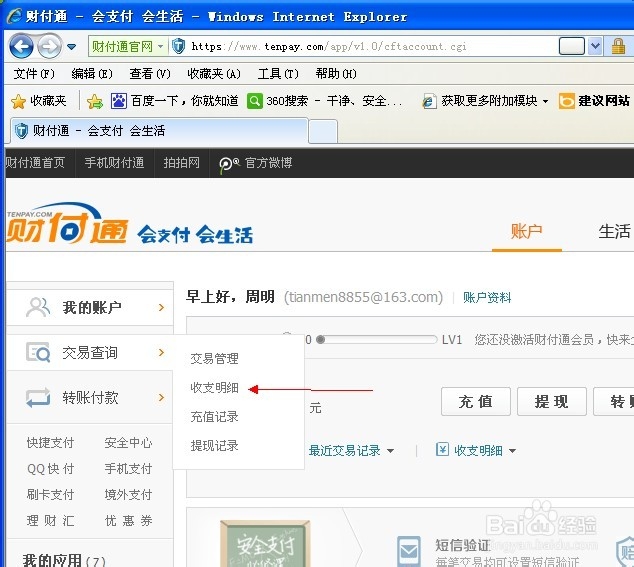Open the 工具(T) menu
Screen dimensions: 634x567
(x=278, y=74)
